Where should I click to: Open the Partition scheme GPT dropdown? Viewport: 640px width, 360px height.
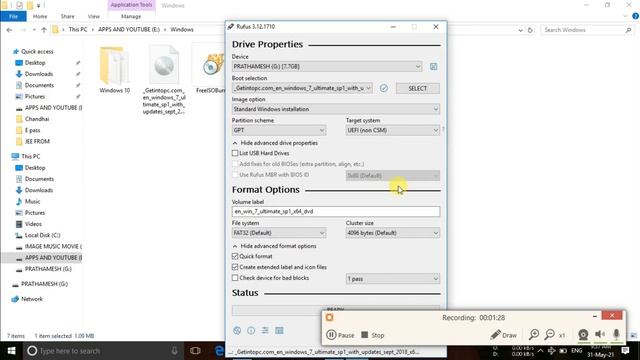point(279,130)
